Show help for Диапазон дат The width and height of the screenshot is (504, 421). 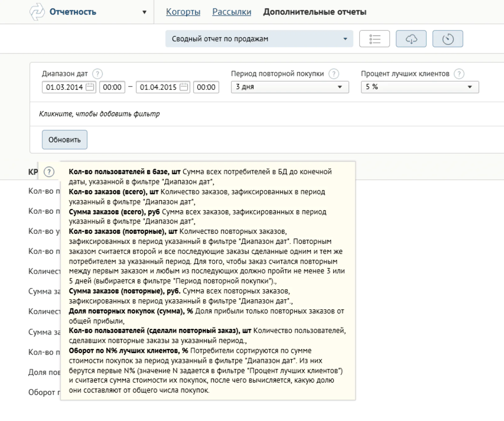[97, 74]
